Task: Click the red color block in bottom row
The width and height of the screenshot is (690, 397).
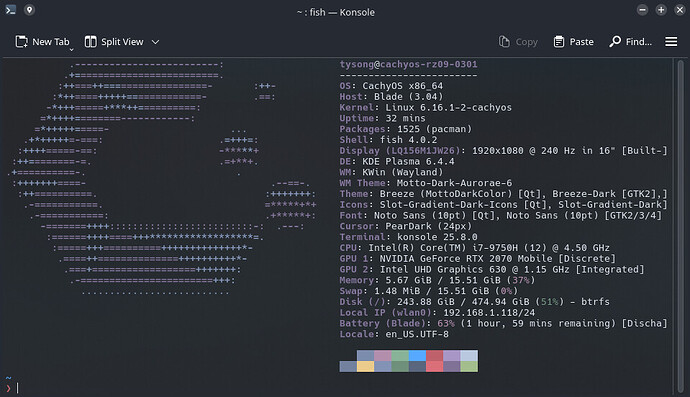Action: tap(434, 366)
